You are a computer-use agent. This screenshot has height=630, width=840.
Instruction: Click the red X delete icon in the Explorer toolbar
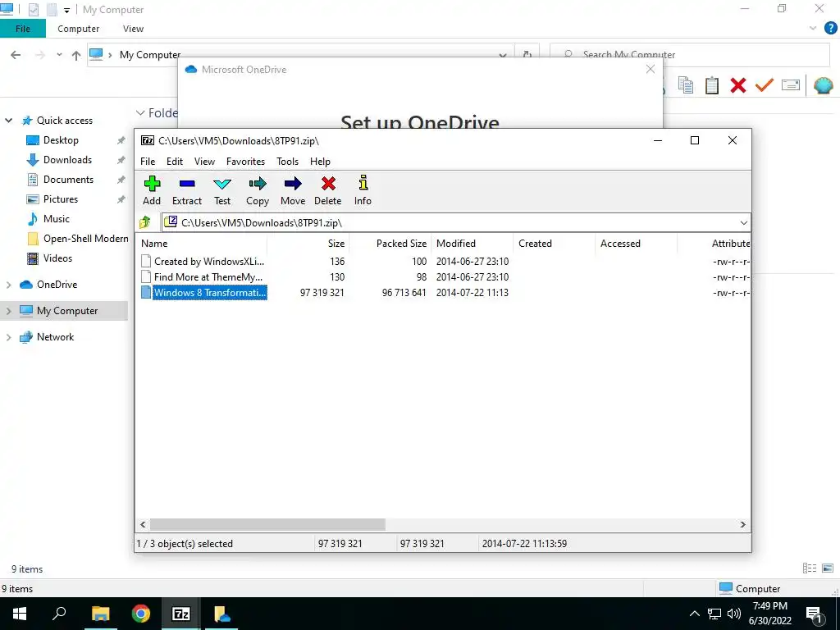(738, 85)
